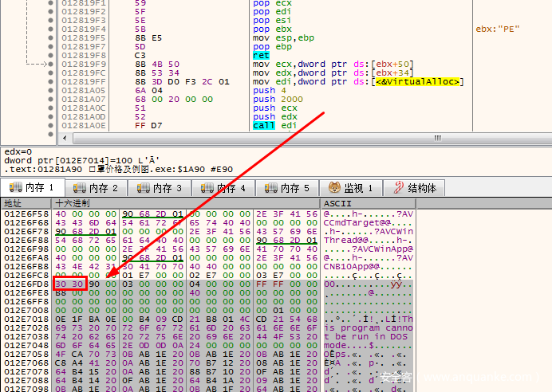
Task: Click the 十六进制 column header
Action: point(72,204)
